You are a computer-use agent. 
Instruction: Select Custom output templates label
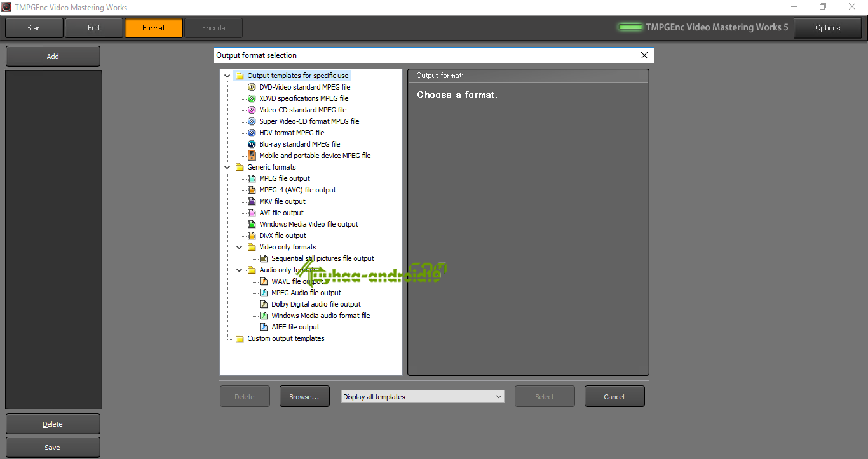pyautogui.click(x=286, y=338)
